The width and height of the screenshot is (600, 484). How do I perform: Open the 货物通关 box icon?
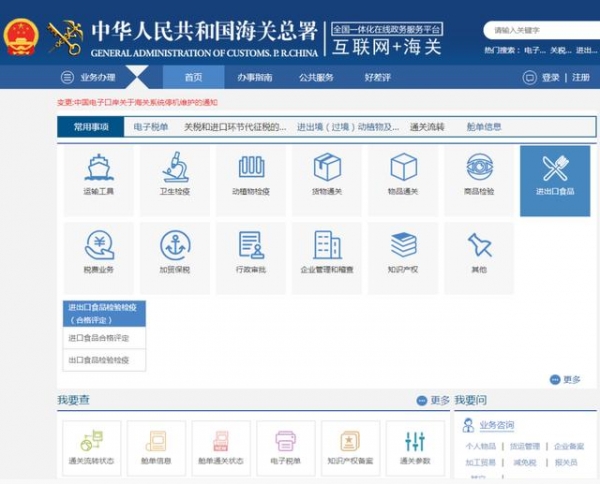pyautogui.click(x=327, y=168)
